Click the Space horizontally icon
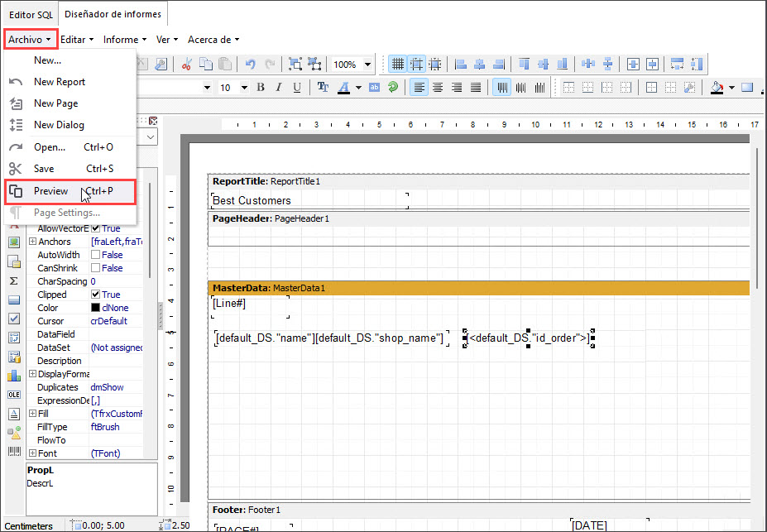 tap(588, 64)
